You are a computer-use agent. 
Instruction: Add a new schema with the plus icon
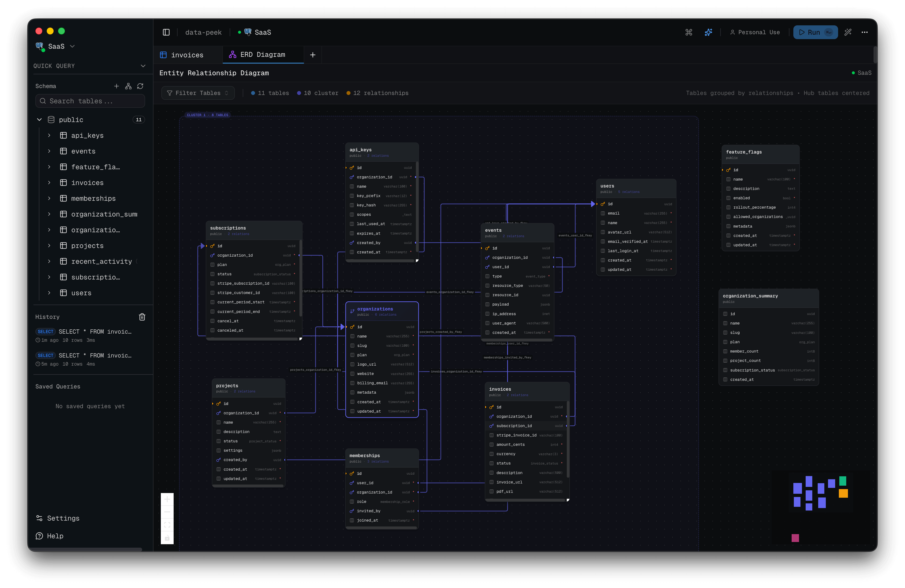tap(117, 86)
